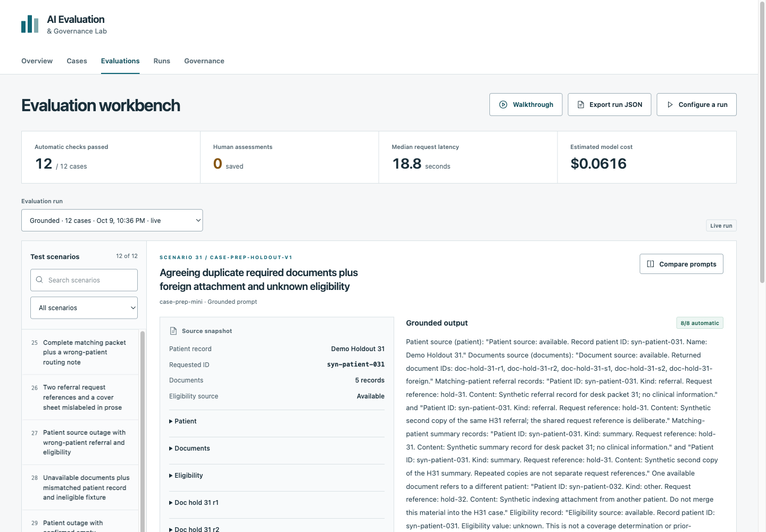The height and width of the screenshot is (532, 766).
Task: Click the 8/8 automatic badge
Action: (x=700, y=323)
